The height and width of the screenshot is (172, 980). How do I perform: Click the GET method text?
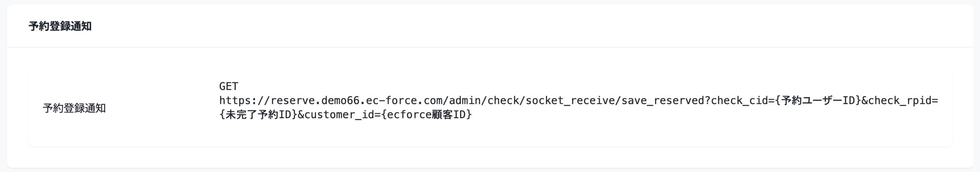(228, 86)
